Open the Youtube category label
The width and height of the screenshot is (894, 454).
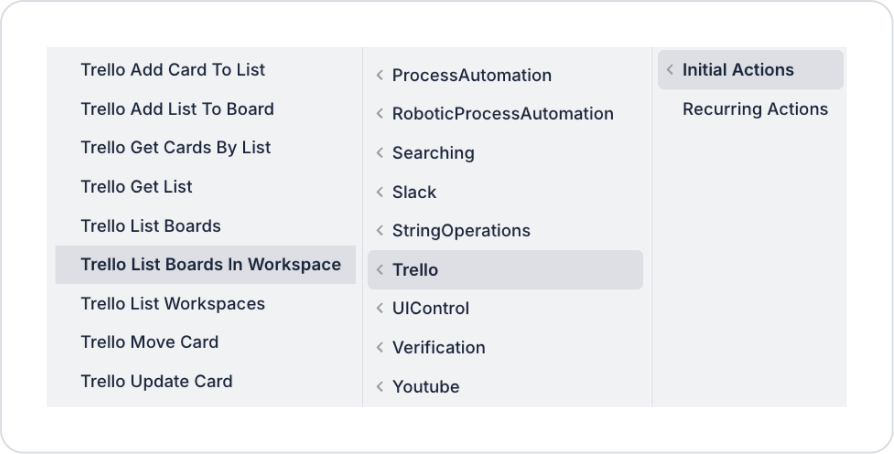(425, 386)
